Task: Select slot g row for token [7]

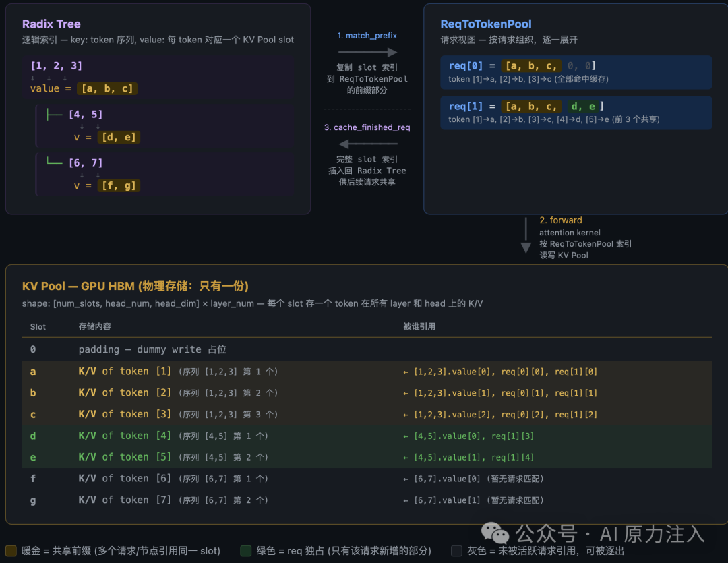Action: click(367, 500)
